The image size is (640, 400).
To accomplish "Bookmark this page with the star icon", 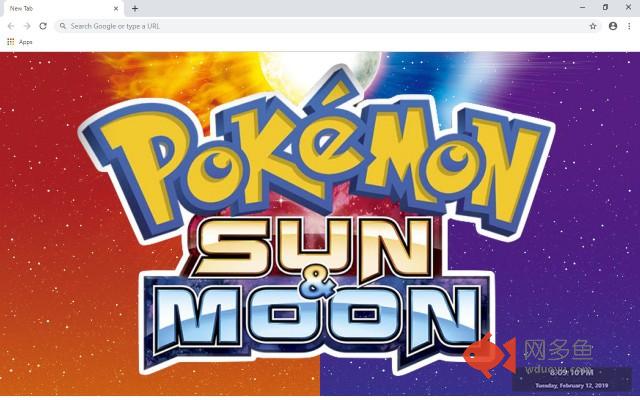I will tap(593, 26).
